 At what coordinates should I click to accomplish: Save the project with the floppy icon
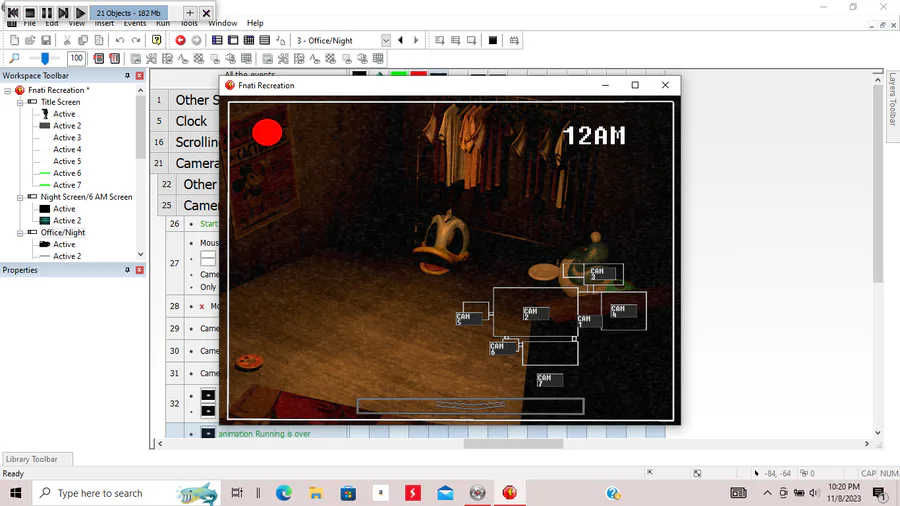(x=46, y=40)
